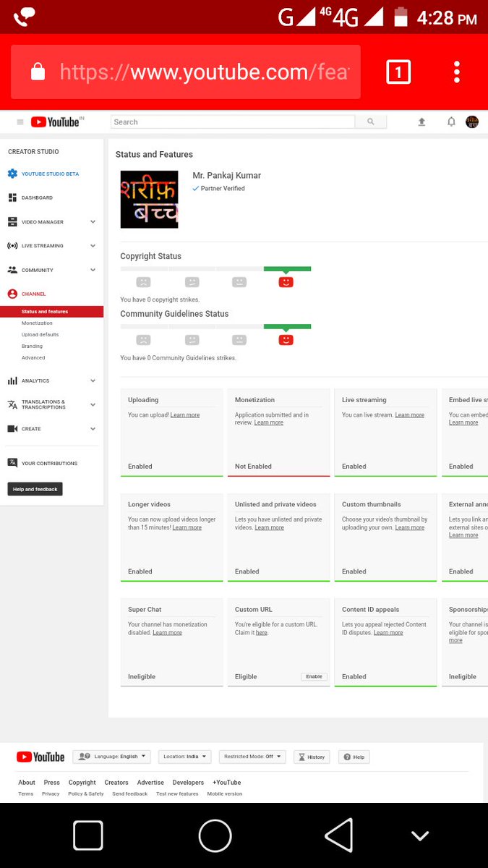Click the Your Contributions icon

pyautogui.click(x=12, y=463)
